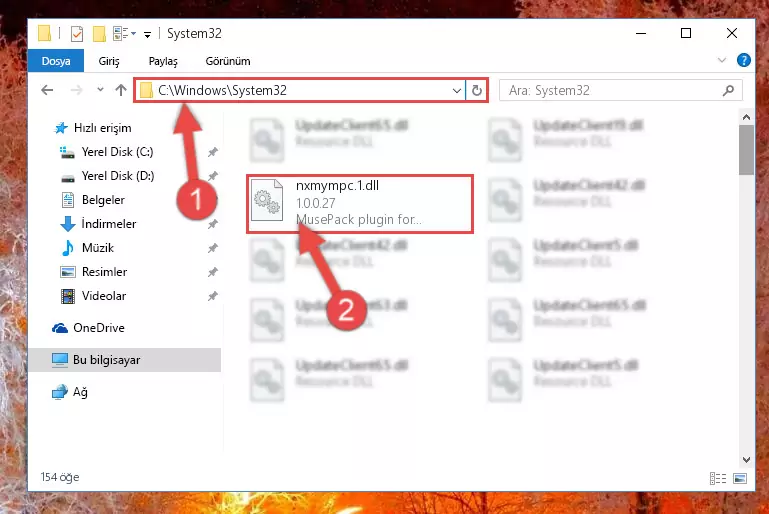Click the scrollbar down arrow
Image resolution: width=769 pixels, height=514 pixels.
point(746,460)
